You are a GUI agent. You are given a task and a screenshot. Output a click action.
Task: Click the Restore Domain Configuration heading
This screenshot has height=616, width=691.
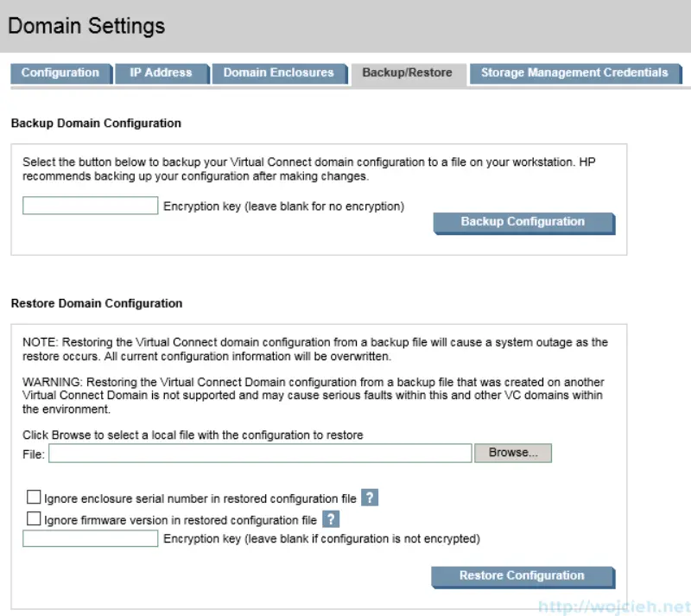click(x=95, y=303)
